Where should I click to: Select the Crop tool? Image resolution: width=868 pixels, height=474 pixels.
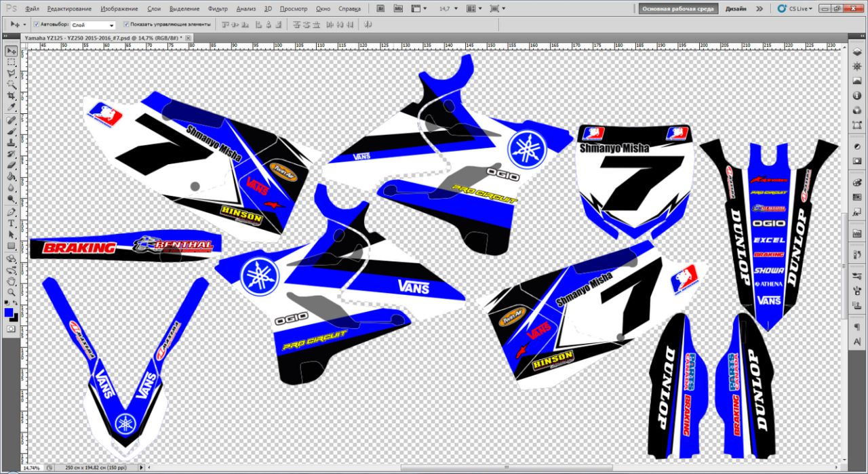tap(12, 96)
